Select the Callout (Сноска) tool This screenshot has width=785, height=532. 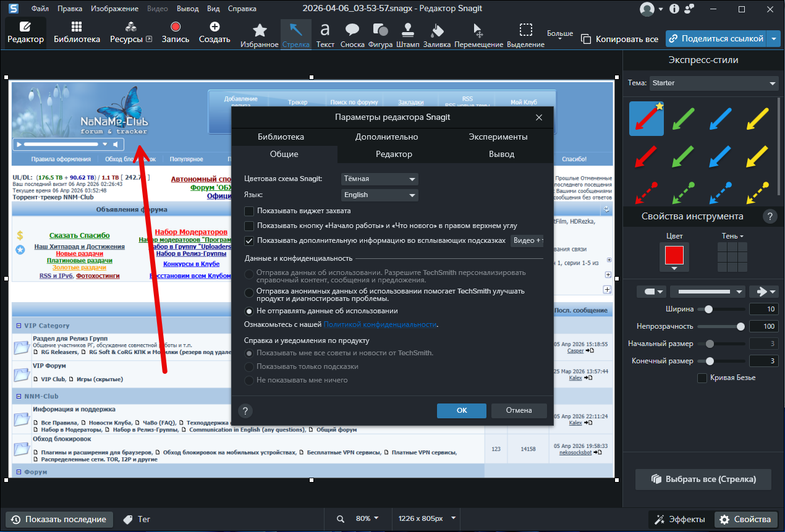(352, 34)
